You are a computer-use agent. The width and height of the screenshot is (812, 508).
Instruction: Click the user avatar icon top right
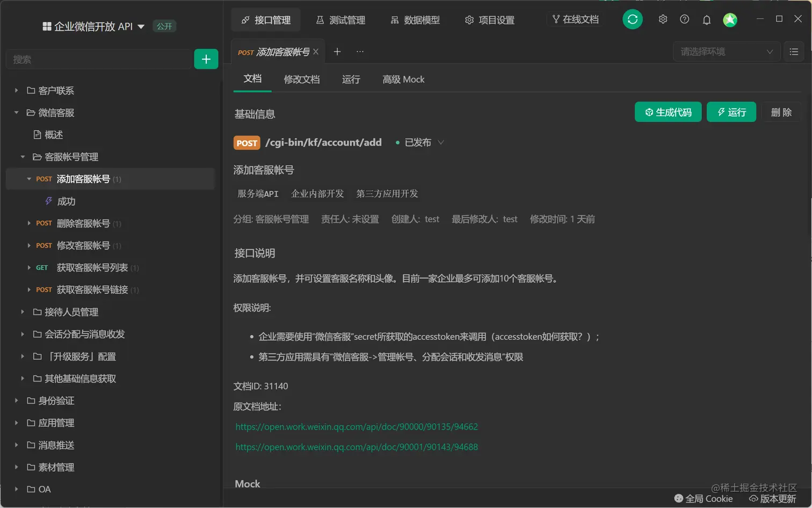(x=730, y=19)
